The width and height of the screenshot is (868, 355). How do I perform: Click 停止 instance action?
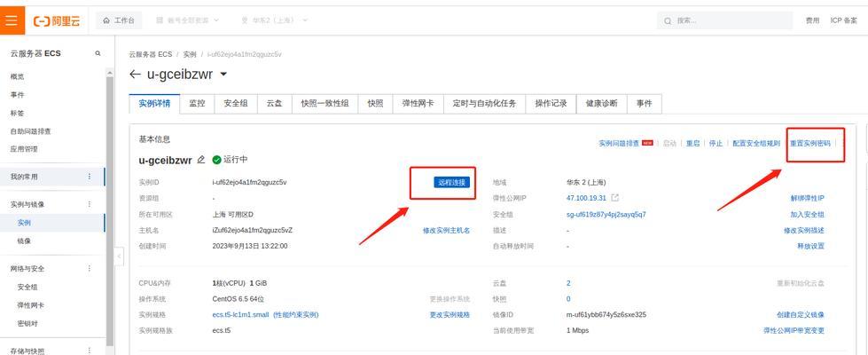[716, 143]
